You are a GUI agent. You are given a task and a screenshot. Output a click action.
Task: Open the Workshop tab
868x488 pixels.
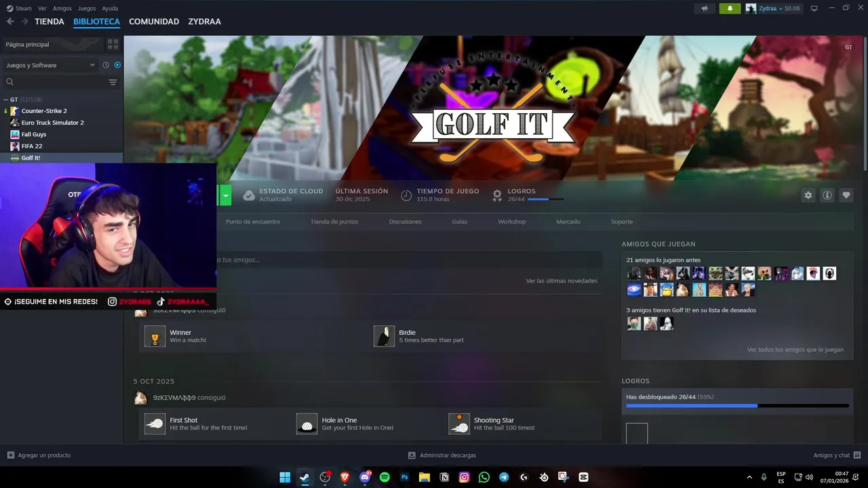[512, 222]
